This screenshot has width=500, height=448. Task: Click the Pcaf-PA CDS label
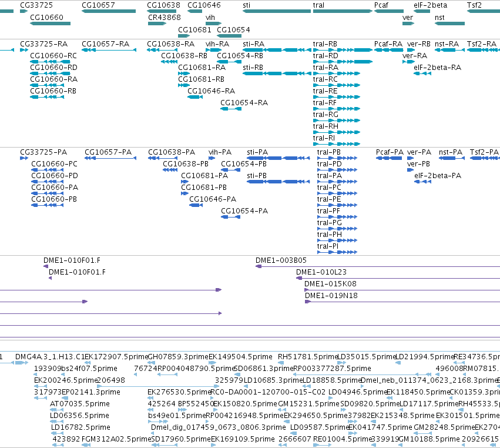click(390, 152)
